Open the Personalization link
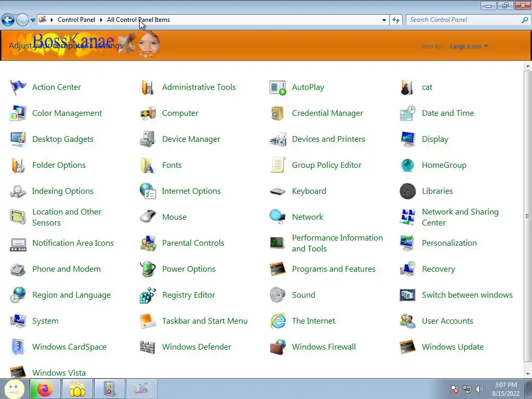The height and width of the screenshot is (399, 532). point(449,243)
